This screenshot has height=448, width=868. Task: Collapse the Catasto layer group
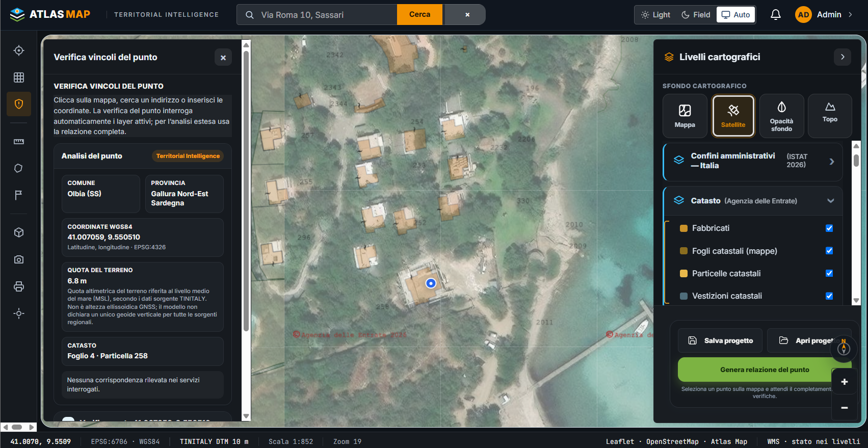point(831,201)
